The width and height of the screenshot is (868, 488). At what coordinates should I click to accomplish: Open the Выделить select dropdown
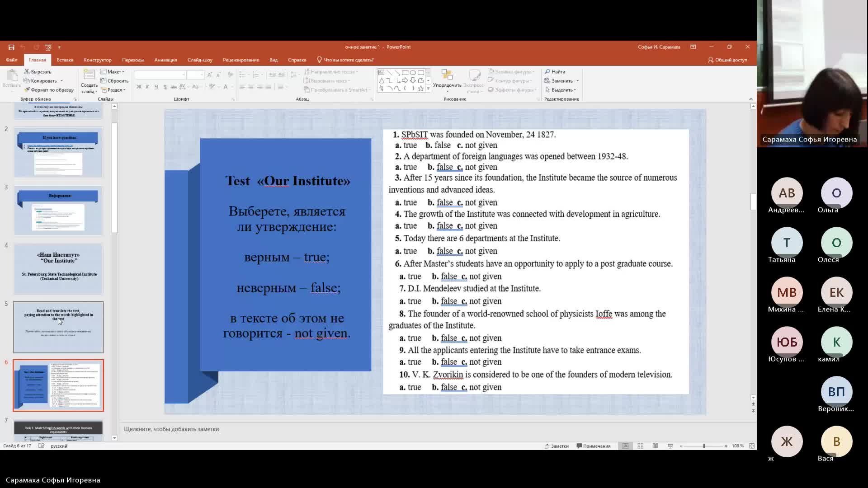pyautogui.click(x=561, y=90)
